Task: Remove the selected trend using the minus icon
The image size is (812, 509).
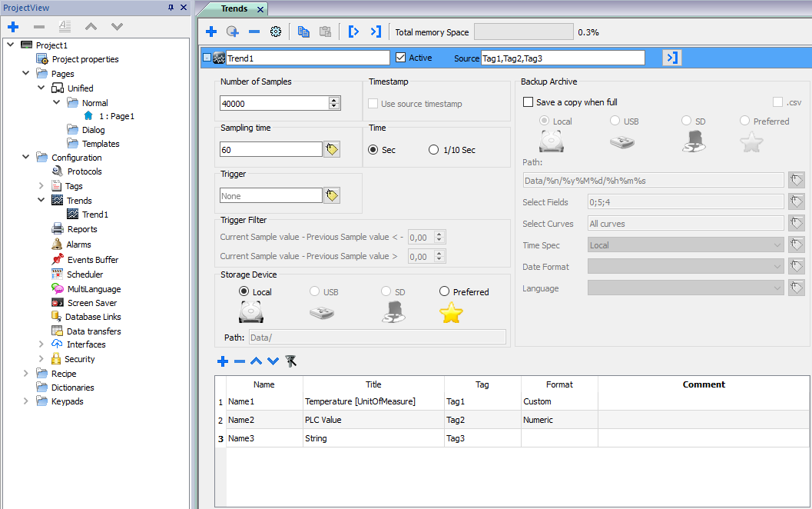Action: (x=254, y=32)
